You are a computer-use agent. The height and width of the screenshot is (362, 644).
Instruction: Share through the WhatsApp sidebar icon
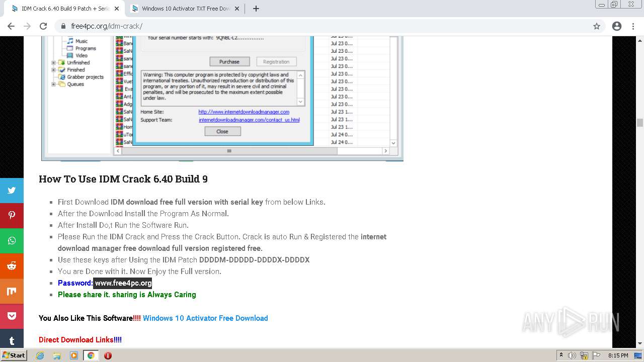[x=12, y=241]
